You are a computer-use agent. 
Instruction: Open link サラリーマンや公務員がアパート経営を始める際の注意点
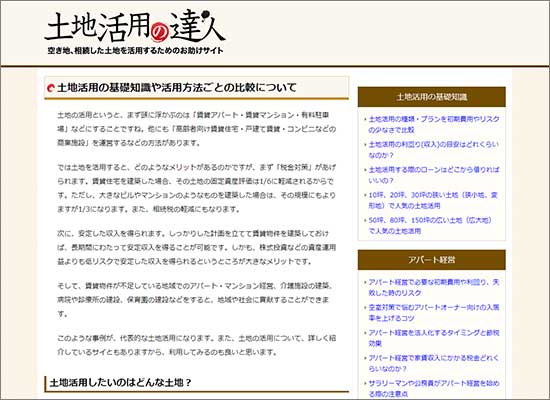434,388
